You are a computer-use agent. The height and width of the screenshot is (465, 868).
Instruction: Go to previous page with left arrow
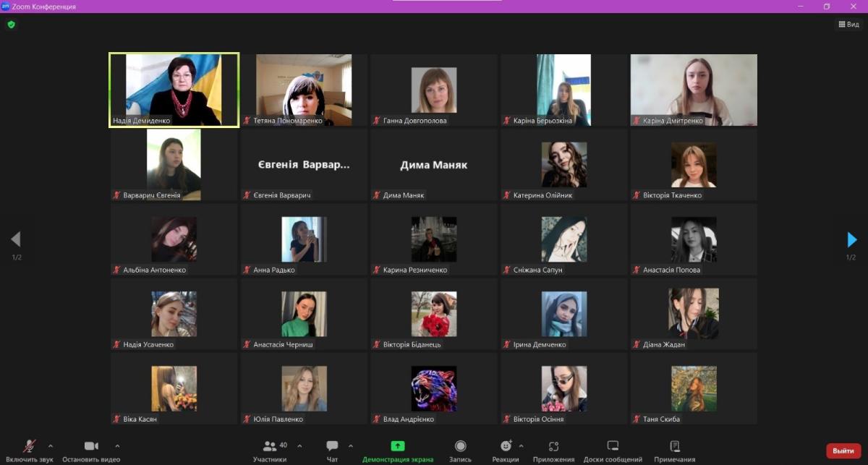pos(16,239)
